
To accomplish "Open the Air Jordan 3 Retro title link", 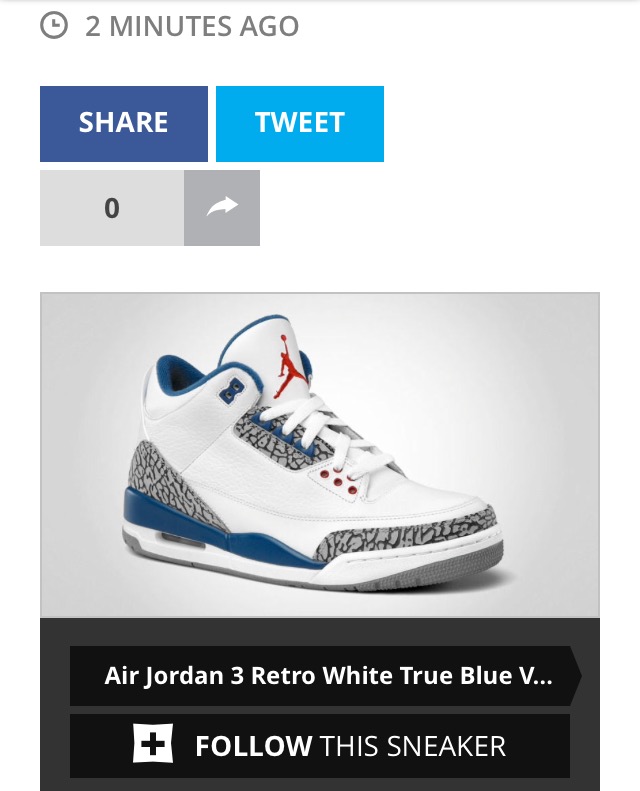I will click(326, 675).
